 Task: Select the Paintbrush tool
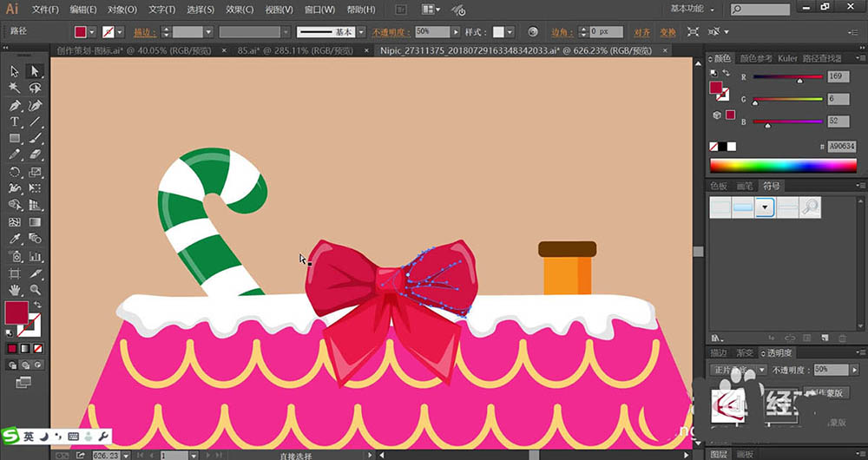35,138
